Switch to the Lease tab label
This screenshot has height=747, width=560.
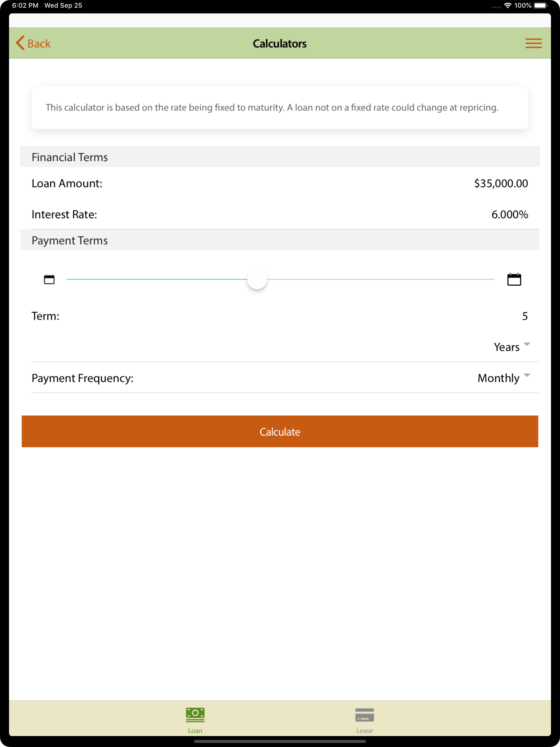click(364, 730)
